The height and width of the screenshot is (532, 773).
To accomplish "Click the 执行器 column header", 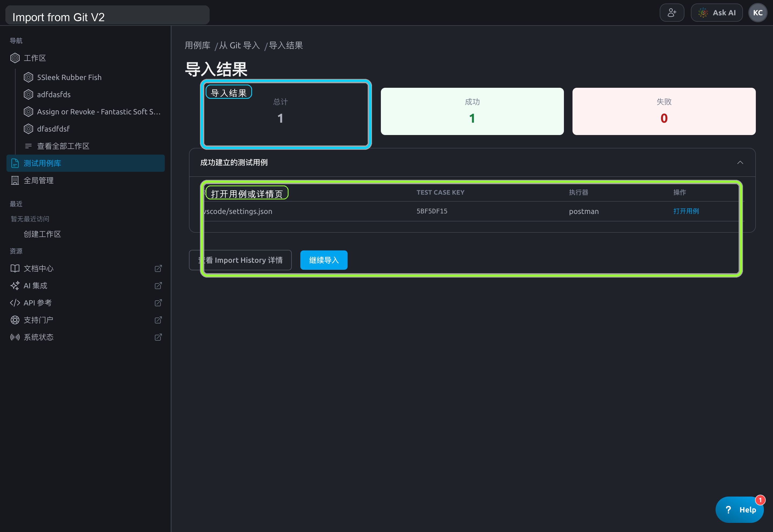I will pos(578,192).
